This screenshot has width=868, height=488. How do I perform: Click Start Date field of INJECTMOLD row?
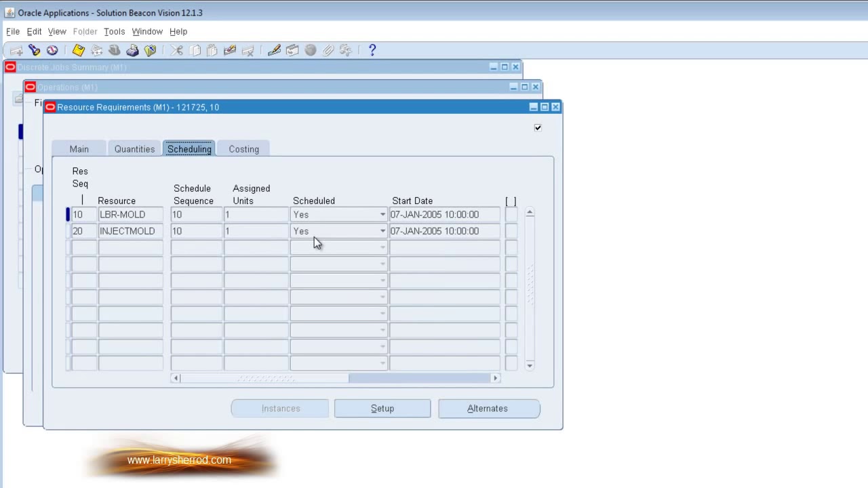(445, 231)
